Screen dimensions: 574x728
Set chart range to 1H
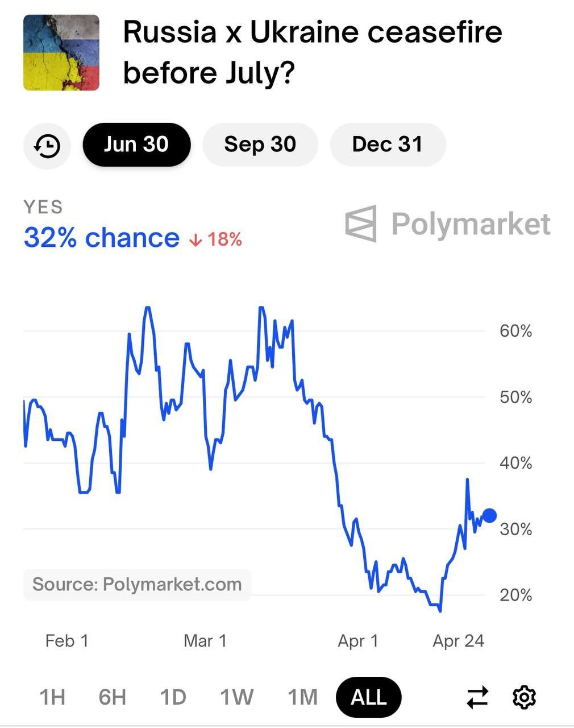[x=52, y=697]
